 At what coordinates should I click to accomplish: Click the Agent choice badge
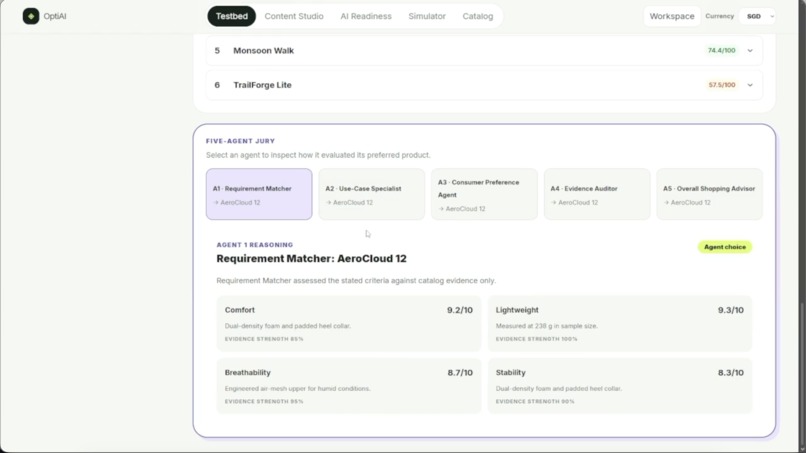pyautogui.click(x=725, y=247)
